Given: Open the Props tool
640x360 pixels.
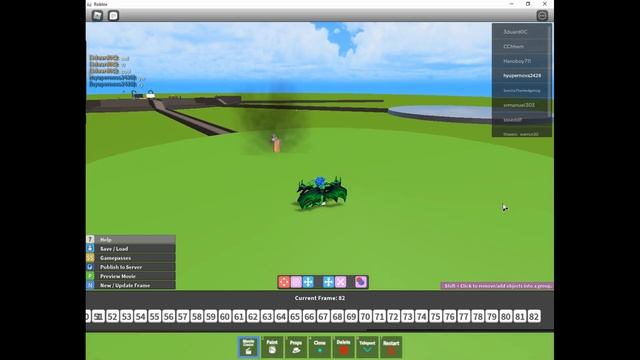Looking at the screenshot, I should tap(296, 347).
